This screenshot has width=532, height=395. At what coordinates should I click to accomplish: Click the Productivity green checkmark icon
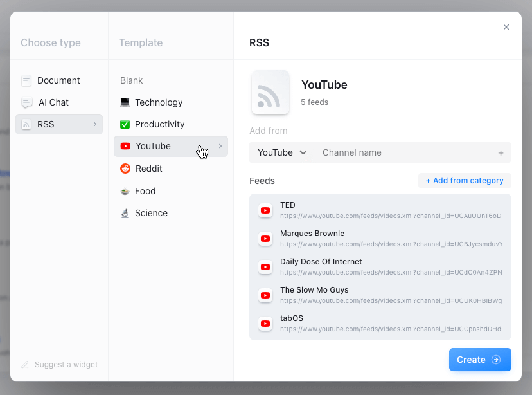click(125, 124)
